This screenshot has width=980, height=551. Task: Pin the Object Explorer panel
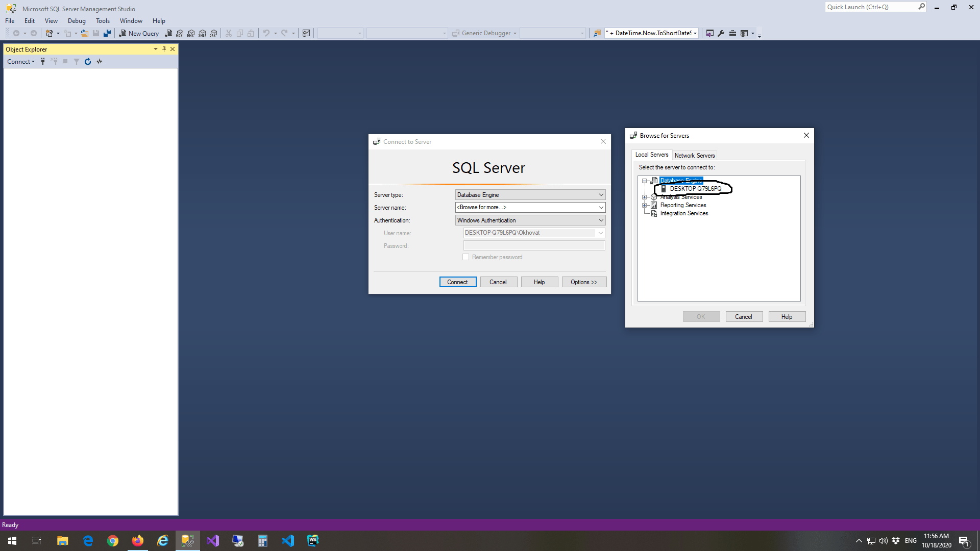pyautogui.click(x=164, y=49)
